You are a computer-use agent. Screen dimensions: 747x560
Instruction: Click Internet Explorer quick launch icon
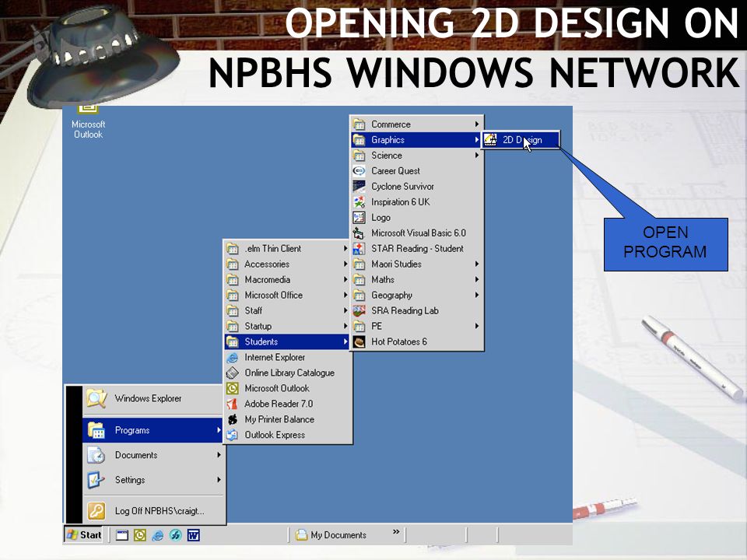(158, 535)
